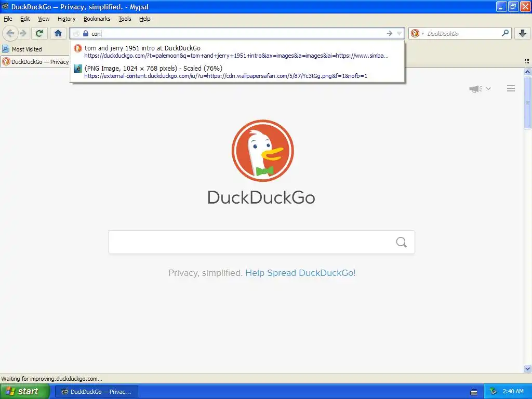This screenshot has width=532, height=399.
Task: Open the History menu
Action: [x=66, y=19]
